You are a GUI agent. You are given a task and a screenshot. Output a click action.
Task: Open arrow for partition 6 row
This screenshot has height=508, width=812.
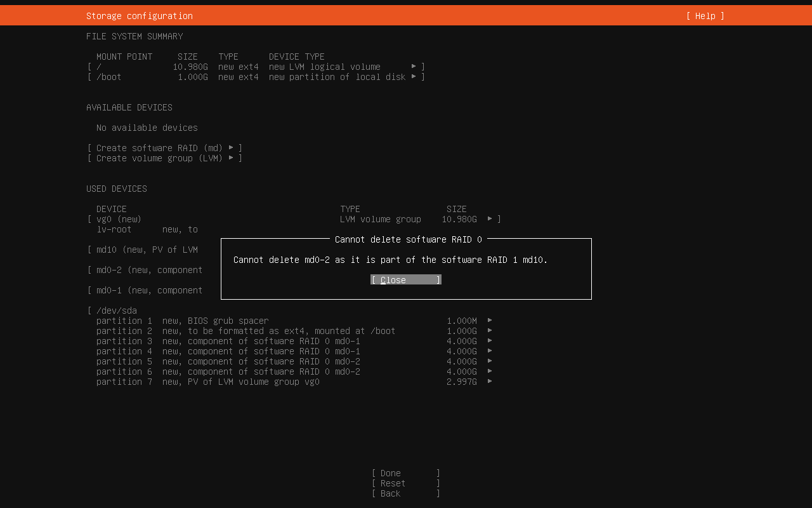490,371
